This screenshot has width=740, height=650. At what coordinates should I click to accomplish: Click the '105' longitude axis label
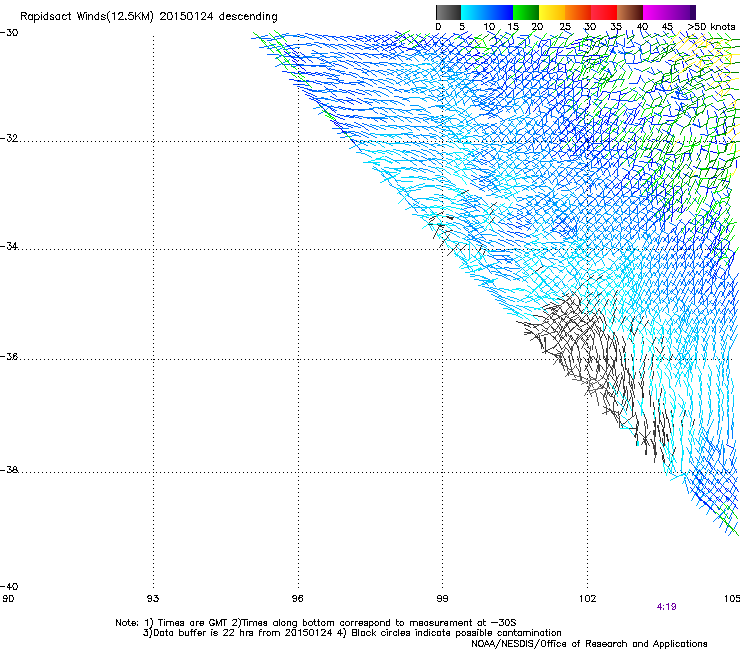[732, 599]
